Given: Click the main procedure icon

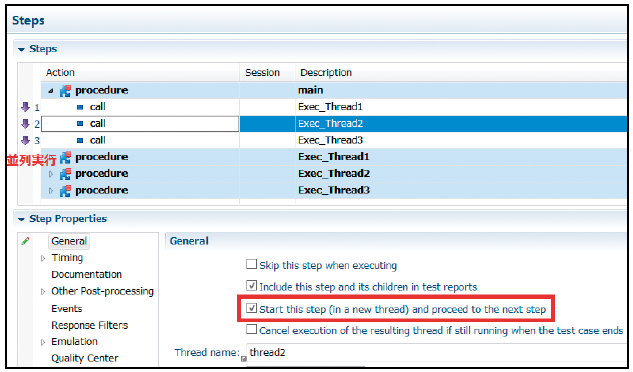Looking at the screenshot, I should pyautogui.click(x=65, y=90).
